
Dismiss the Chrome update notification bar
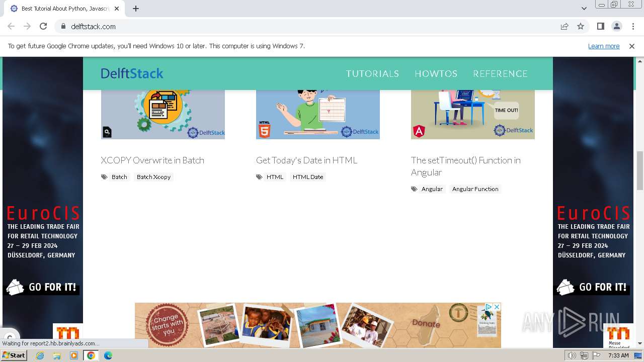click(x=632, y=46)
